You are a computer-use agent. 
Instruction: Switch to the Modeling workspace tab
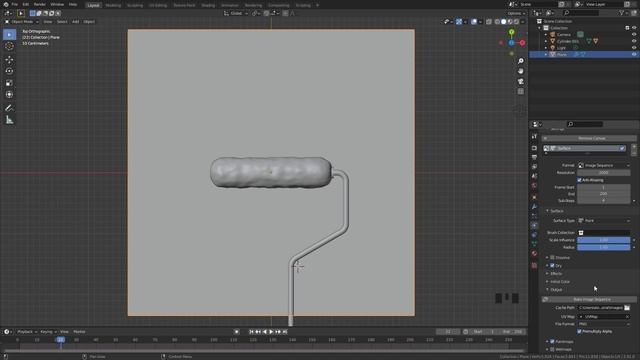[113, 5]
